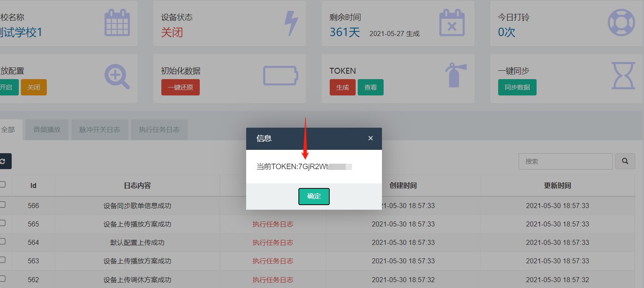Click the 设备同步歌单信息成功 log entry
The image size is (644, 288).
point(137,206)
